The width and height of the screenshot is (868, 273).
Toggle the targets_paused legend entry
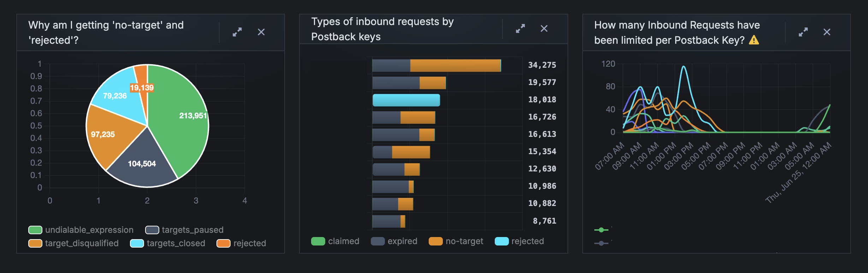[184, 230]
